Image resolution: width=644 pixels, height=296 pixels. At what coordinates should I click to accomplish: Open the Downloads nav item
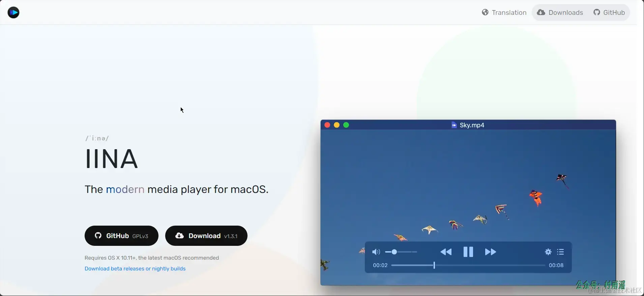[560, 12]
